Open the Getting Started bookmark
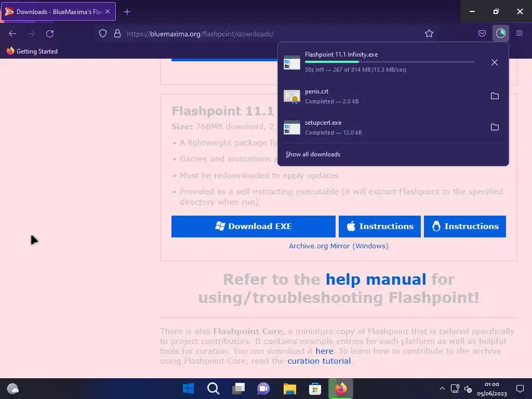This screenshot has width=532, height=399. [32, 51]
